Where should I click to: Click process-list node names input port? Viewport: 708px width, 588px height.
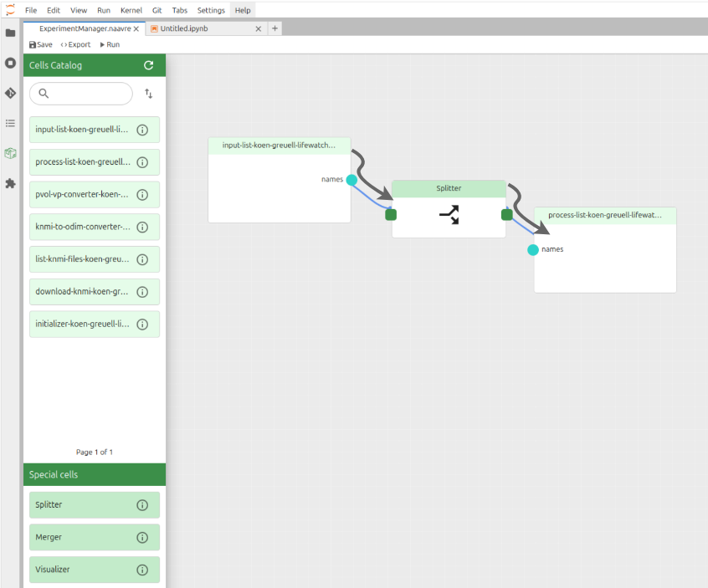(x=533, y=249)
